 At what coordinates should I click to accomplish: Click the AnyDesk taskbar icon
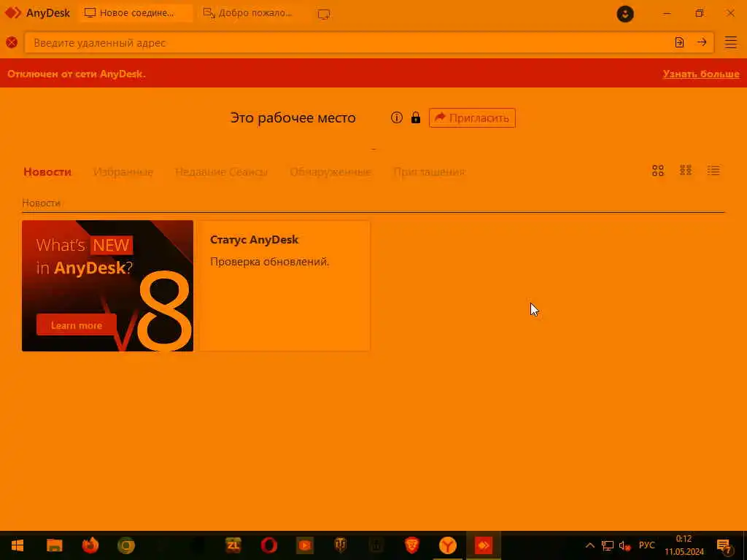click(484, 545)
